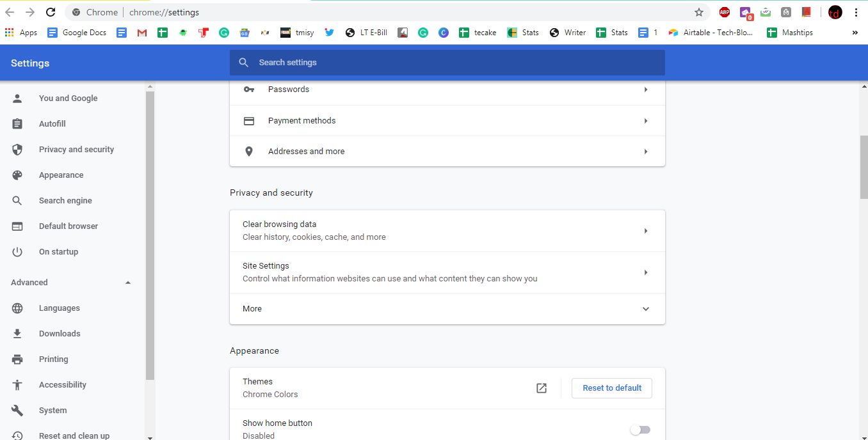Viewport: 868px width, 440px height.
Task: Click the Passwords key icon
Action: click(x=249, y=90)
